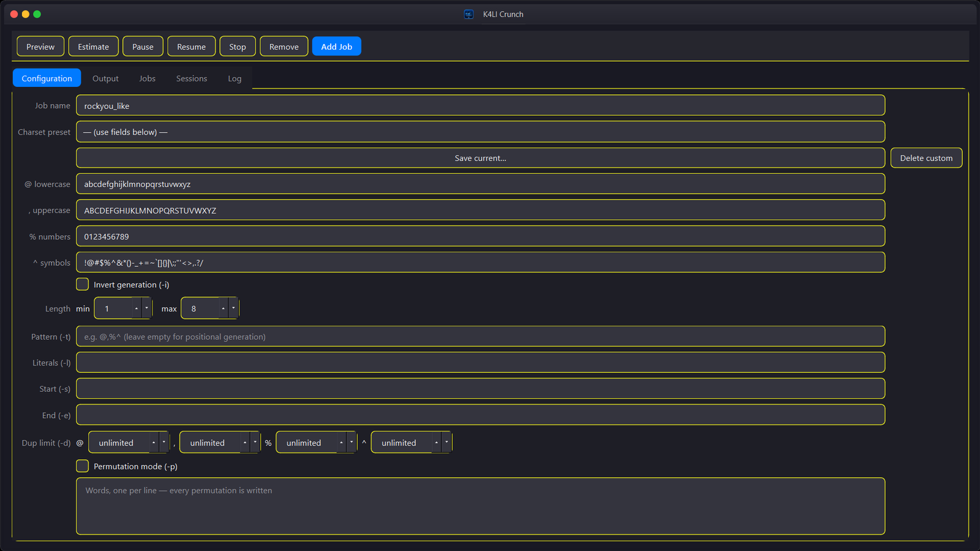Click the Delete custom button
Screen dimensions: 980x551
[926, 158]
